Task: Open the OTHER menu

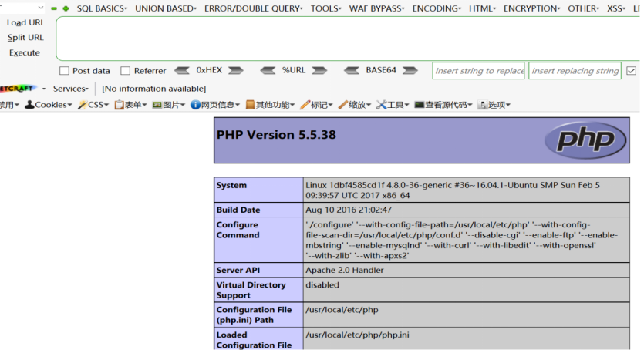Action: coord(584,8)
